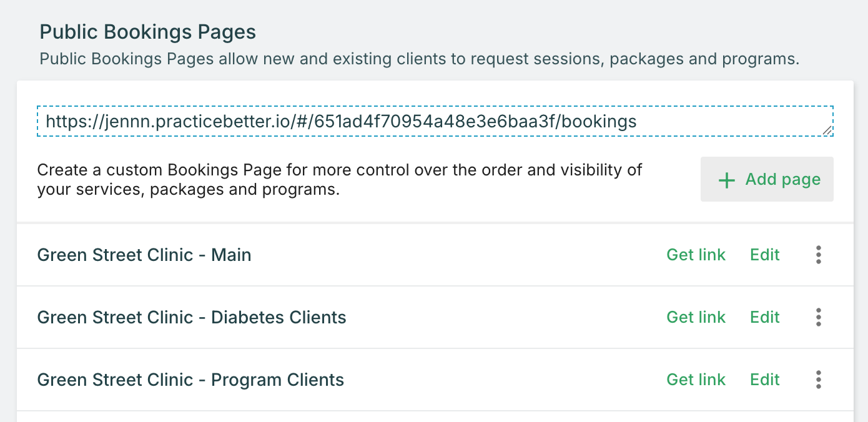Edit the Program Clients bookings page
The image size is (868, 422).
764,380
